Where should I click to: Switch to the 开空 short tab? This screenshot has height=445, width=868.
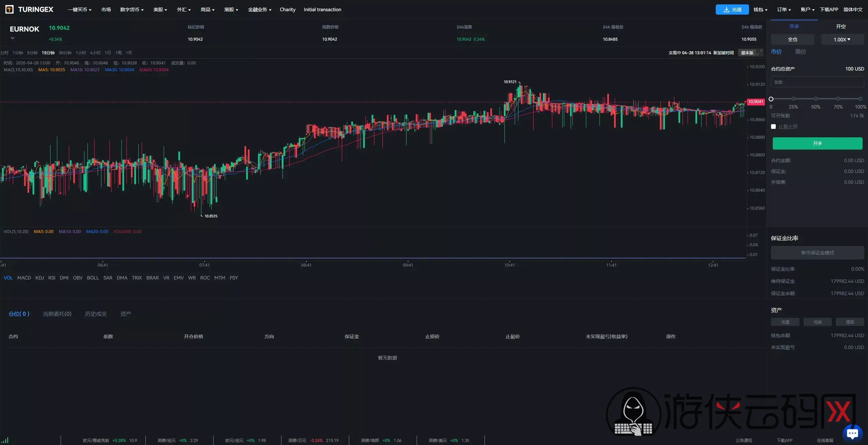(841, 26)
